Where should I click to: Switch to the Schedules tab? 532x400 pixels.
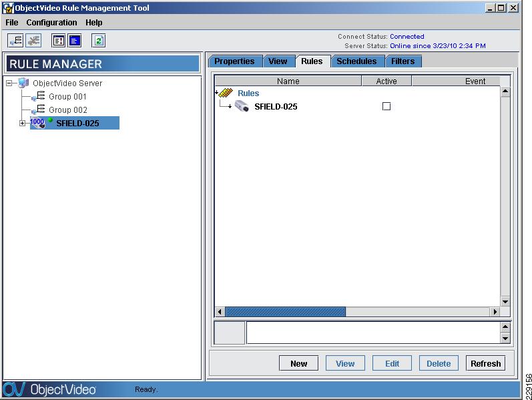[x=356, y=61]
